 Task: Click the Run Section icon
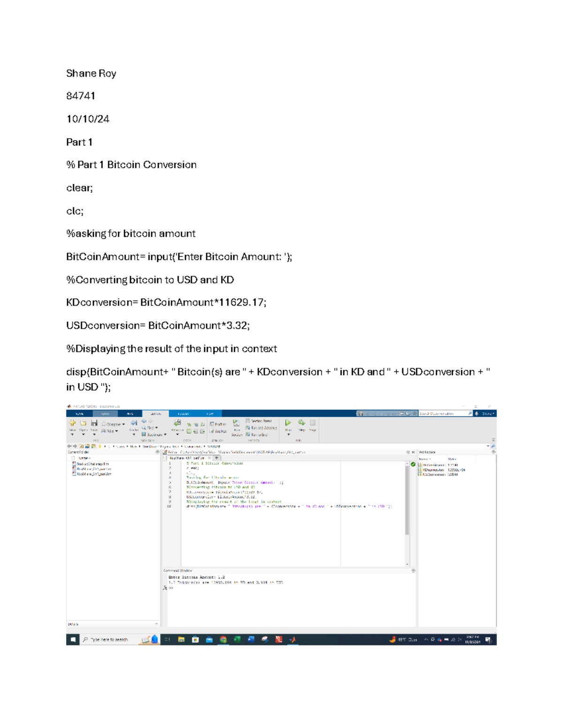point(236,423)
